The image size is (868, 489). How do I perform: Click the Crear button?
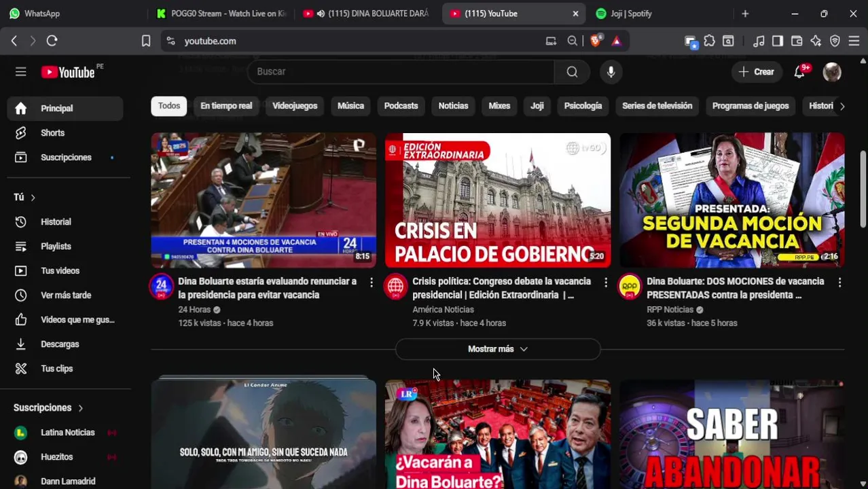pos(757,72)
